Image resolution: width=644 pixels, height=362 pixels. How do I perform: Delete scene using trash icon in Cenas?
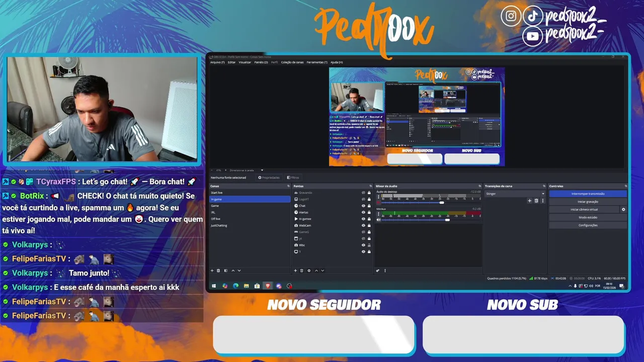(x=218, y=270)
